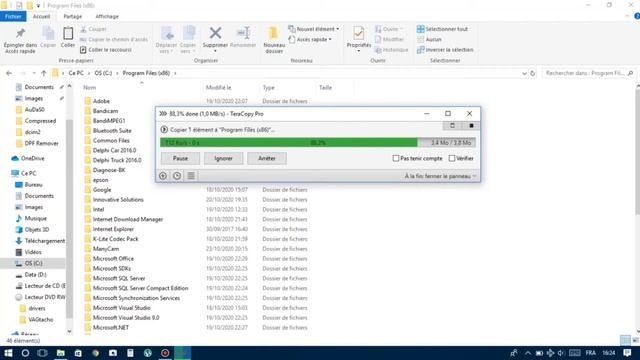This screenshot has height=360, width=640.
Task: Open File Explorer from the taskbar
Action: tap(60, 353)
